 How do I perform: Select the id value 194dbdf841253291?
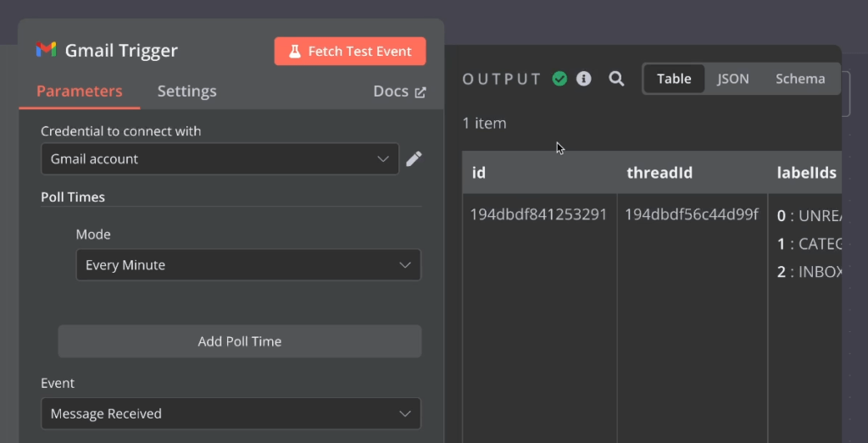point(538,214)
